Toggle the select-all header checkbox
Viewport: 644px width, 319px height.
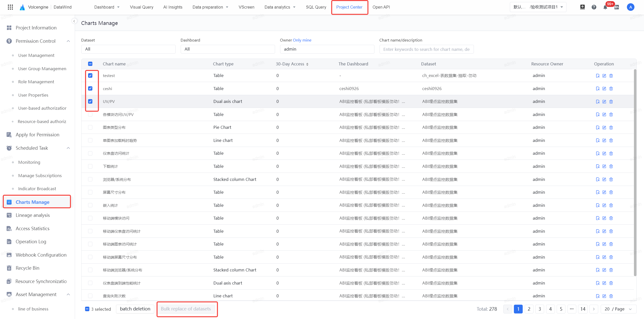coord(90,64)
